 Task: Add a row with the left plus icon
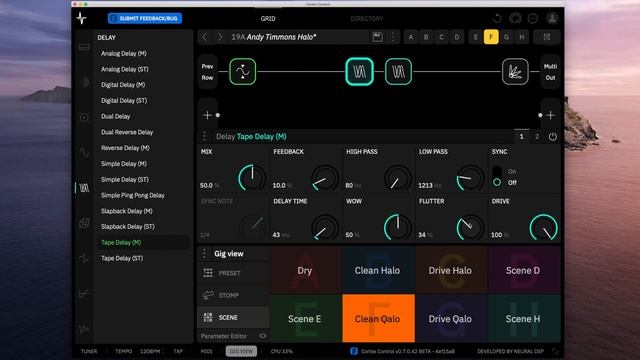click(207, 115)
